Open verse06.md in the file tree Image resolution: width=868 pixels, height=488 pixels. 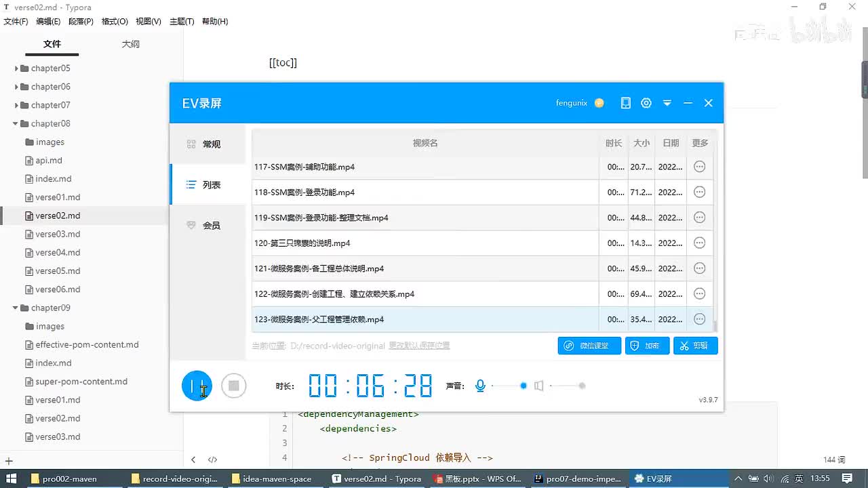pos(58,289)
